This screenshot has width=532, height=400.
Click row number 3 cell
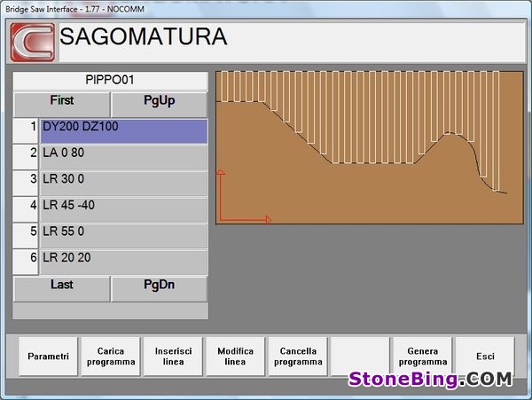(x=26, y=184)
